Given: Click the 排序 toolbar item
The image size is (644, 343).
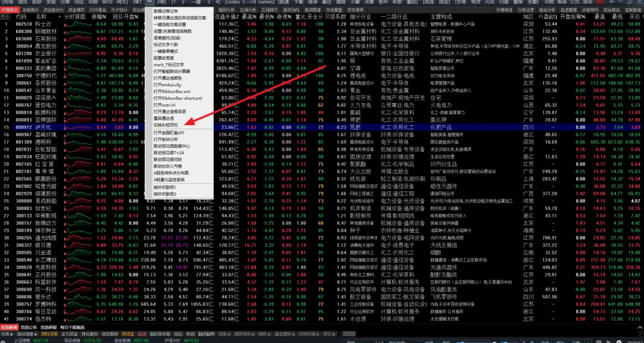Looking at the screenshot, I should click(x=314, y=2).
